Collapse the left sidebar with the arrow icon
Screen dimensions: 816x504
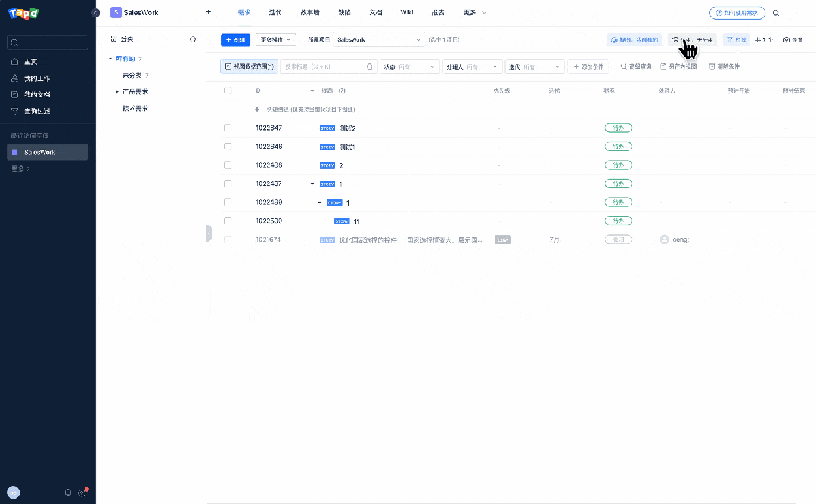point(95,13)
